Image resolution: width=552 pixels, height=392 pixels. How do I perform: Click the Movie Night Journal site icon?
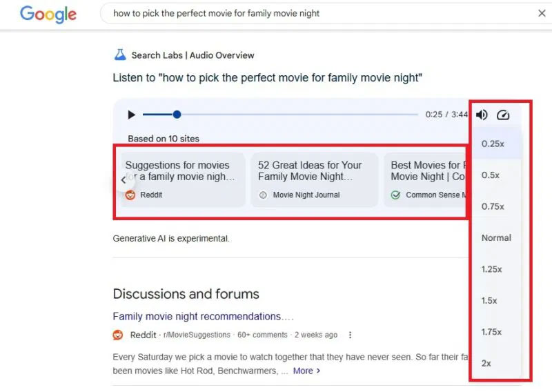click(x=263, y=195)
